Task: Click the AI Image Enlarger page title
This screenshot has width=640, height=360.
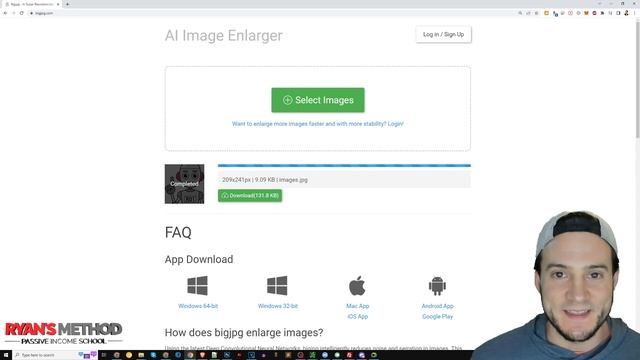Action: point(224,36)
